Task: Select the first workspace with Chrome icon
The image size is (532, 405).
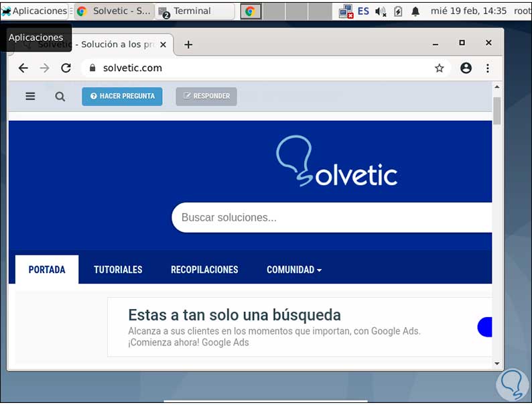Action: (251, 11)
